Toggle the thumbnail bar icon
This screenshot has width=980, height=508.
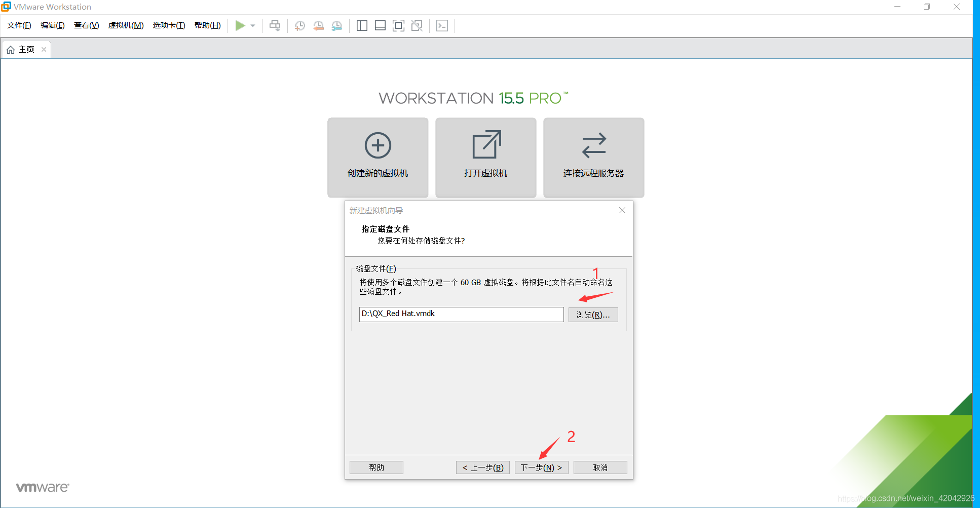tap(381, 26)
